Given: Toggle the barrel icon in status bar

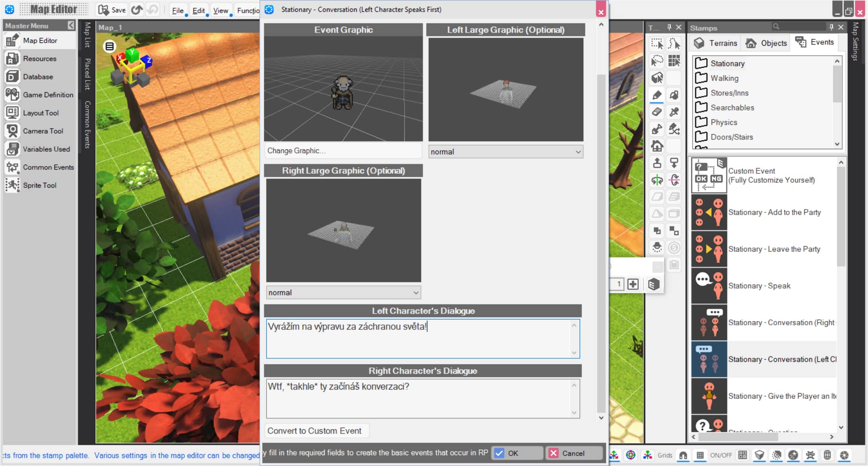Looking at the screenshot, I should [827, 455].
